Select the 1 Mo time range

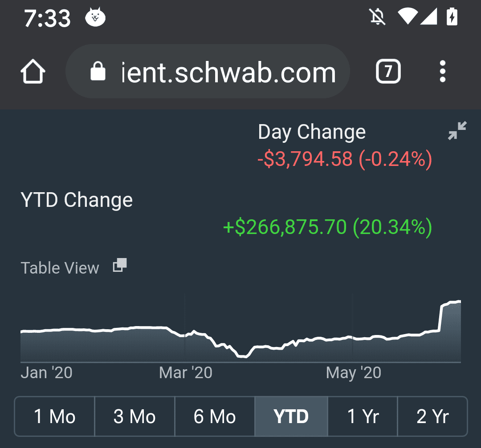[x=55, y=417]
